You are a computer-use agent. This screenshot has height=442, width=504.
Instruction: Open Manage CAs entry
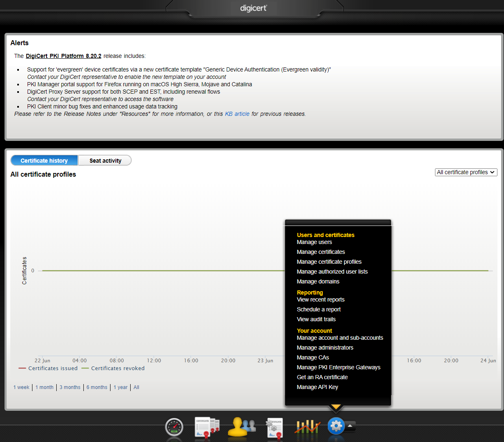pos(313,357)
